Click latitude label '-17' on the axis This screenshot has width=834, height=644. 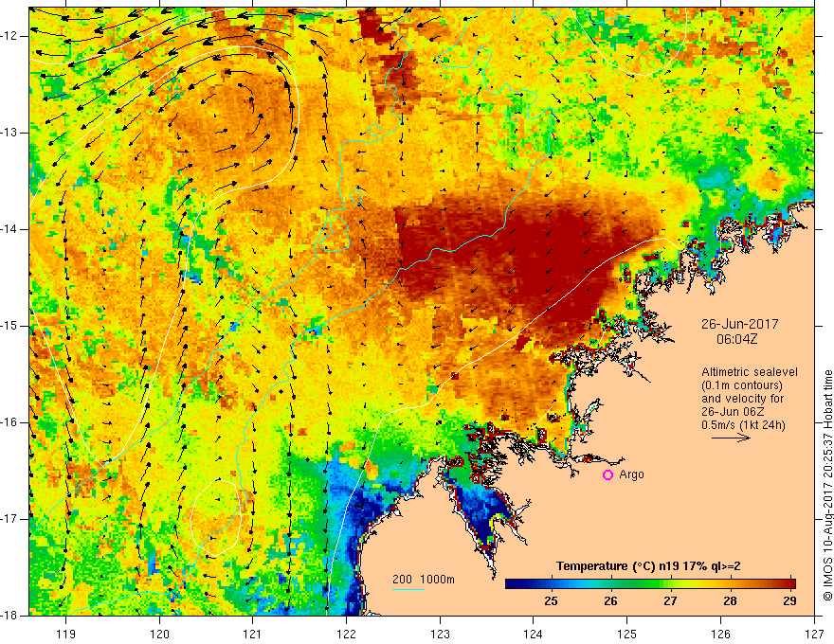pyautogui.click(x=9, y=519)
